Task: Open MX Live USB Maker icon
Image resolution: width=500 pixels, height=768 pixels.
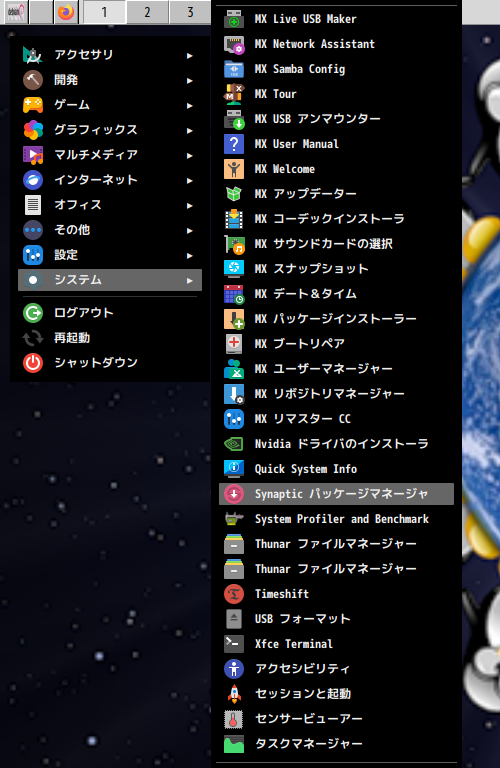Action: pos(234,19)
